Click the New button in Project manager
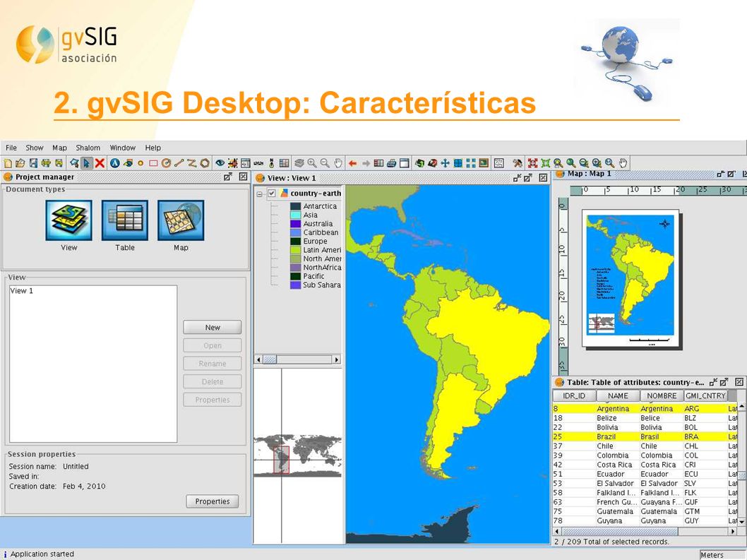This screenshot has width=747, height=560. (213, 328)
